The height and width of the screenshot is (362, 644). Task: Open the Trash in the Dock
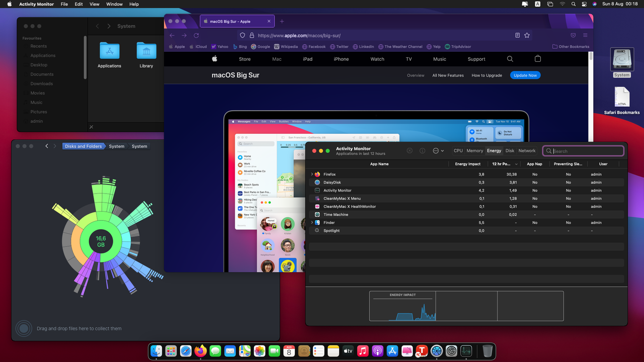pyautogui.click(x=487, y=351)
